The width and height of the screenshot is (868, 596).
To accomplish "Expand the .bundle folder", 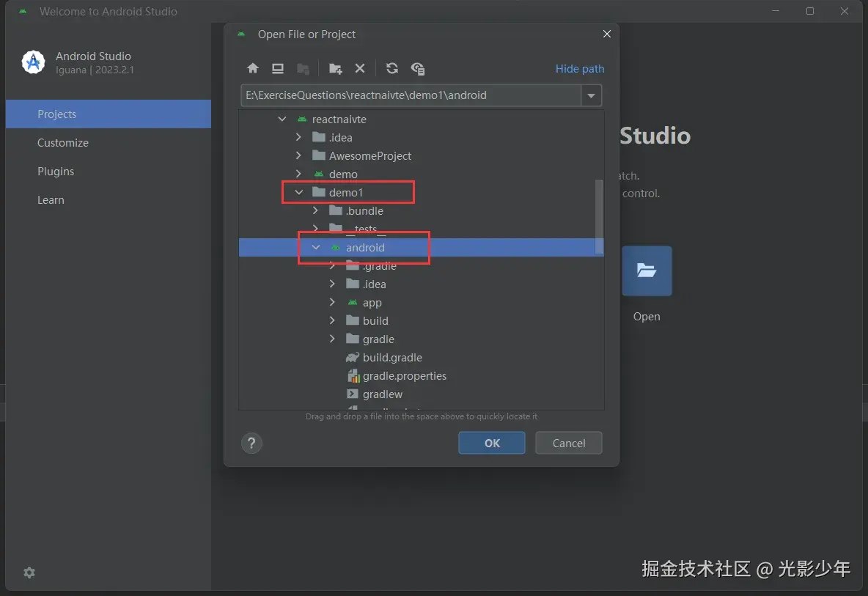I will coord(315,210).
